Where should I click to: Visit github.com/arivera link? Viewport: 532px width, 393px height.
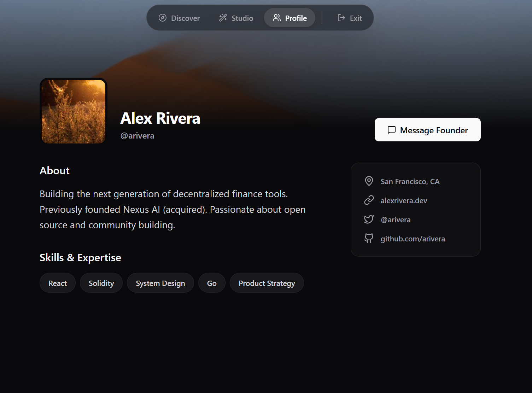pyautogui.click(x=413, y=239)
